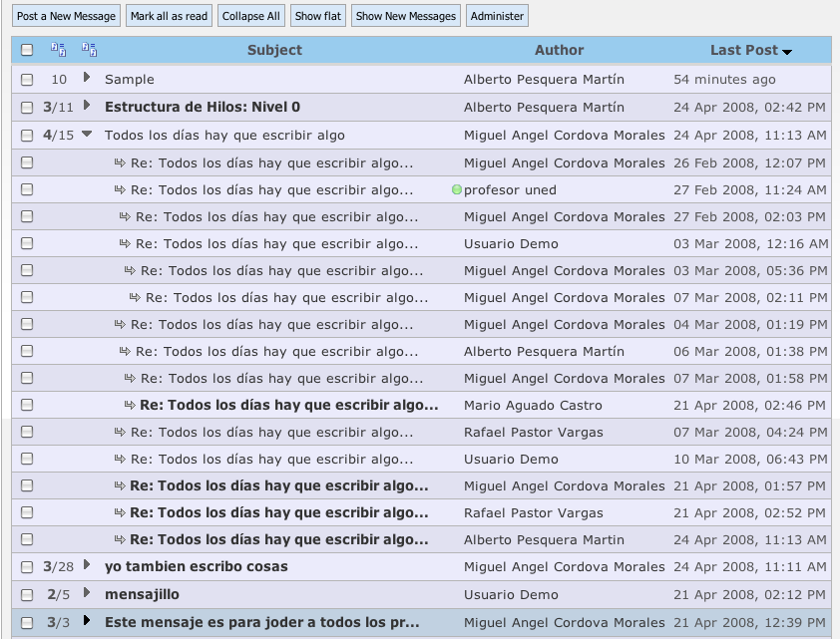Screen dimensions: 840x639
Task: Click reply arrow on Rafael Pastor Vargas 21 Apr reply
Action: tap(120, 512)
